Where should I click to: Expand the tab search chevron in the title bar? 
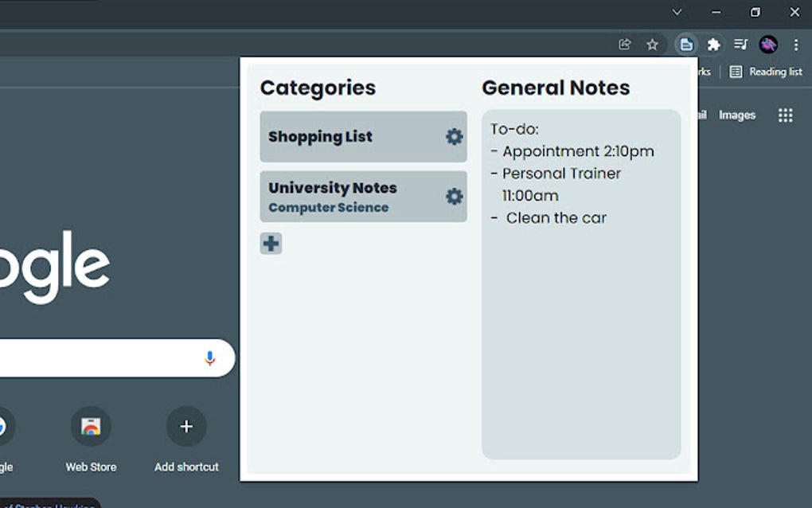click(x=677, y=12)
